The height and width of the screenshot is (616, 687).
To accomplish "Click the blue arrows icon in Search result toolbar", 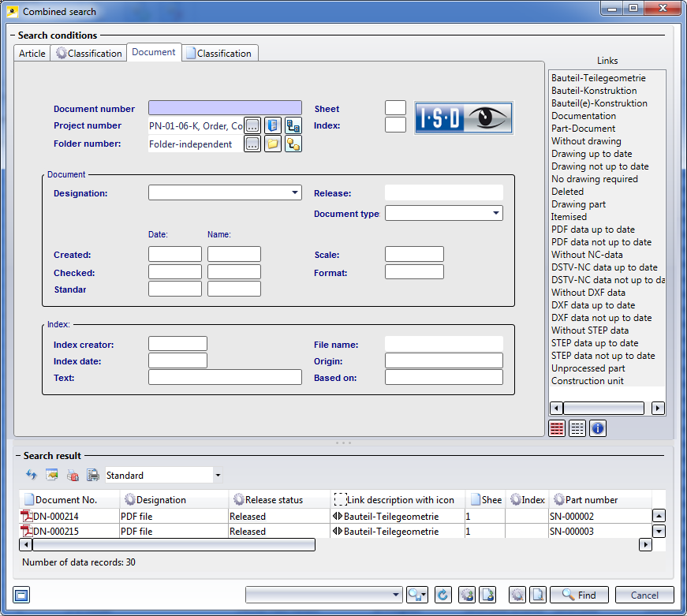I will point(32,475).
